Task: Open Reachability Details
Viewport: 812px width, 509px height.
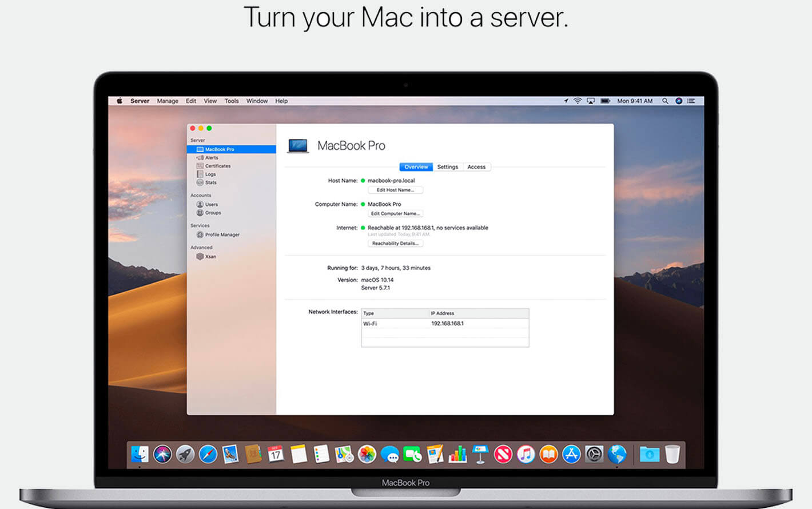Action: (395, 243)
